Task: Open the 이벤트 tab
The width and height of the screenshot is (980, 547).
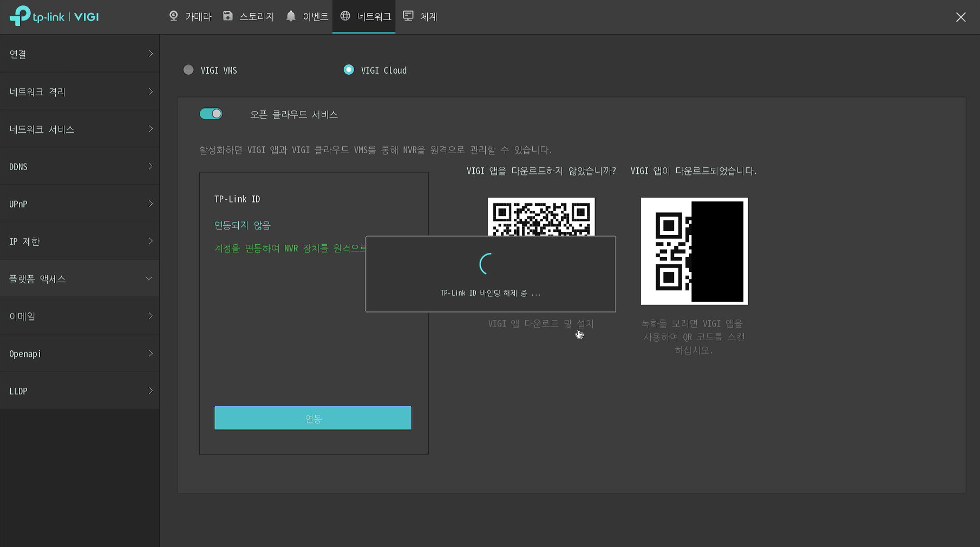Action: 315,16
